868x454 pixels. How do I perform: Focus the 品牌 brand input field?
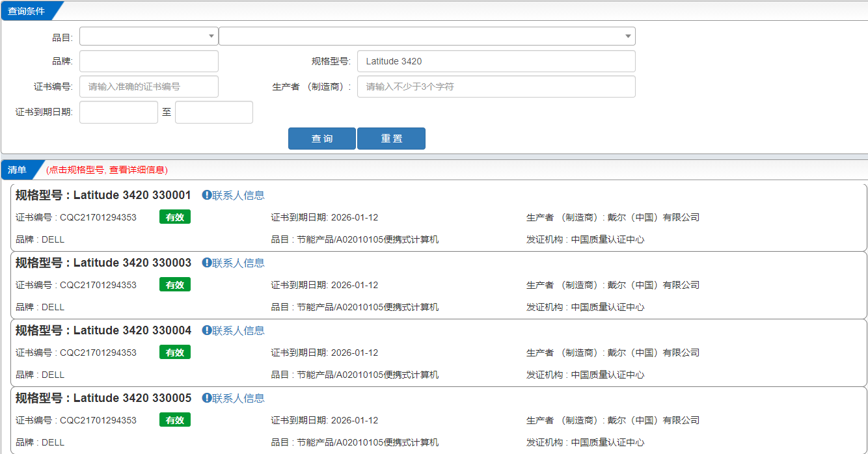click(x=149, y=61)
